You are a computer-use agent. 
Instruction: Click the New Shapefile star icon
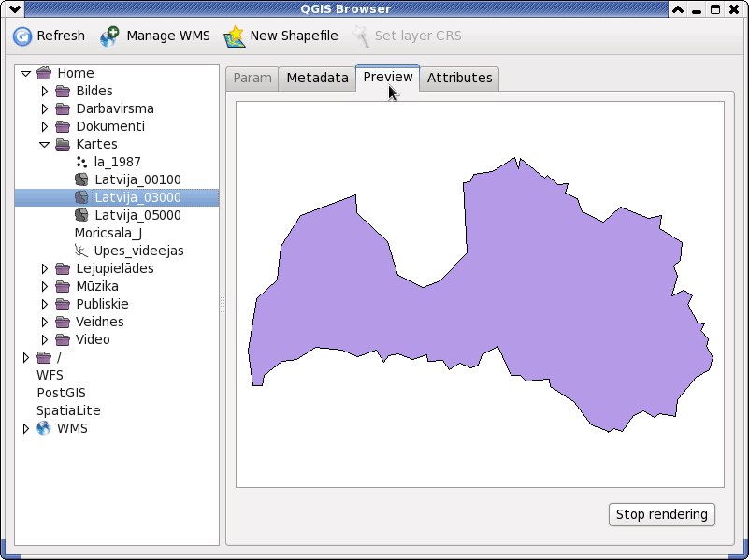point(235,36)
